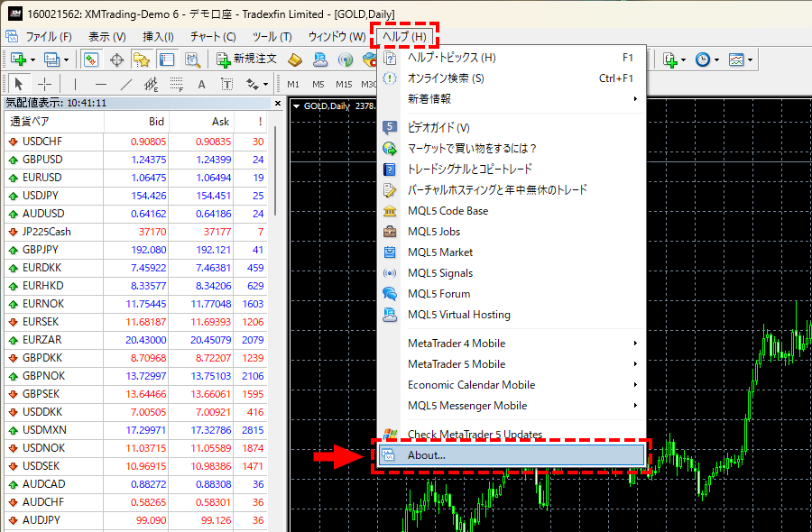
Task: Switch chart to M1 timeframe
Action: [x=293, y=85]
